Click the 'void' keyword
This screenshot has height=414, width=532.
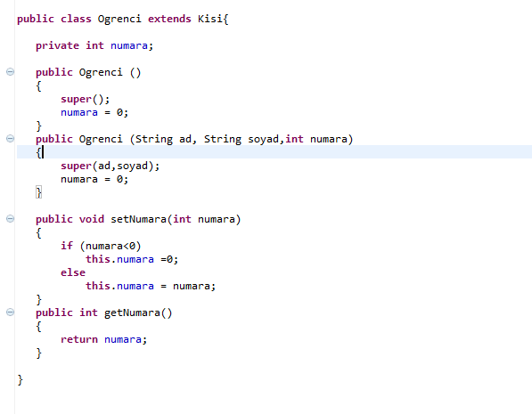click(x=92, y=219)
